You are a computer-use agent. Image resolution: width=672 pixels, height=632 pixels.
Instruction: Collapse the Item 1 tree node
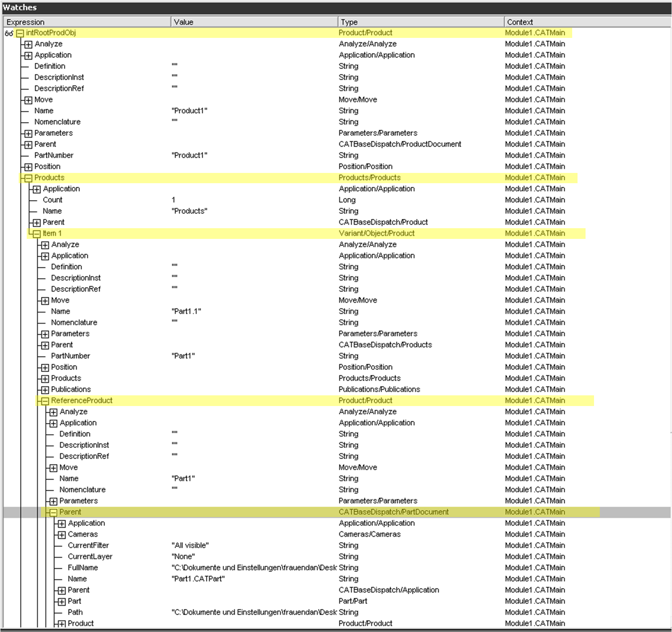click(37, 234)
